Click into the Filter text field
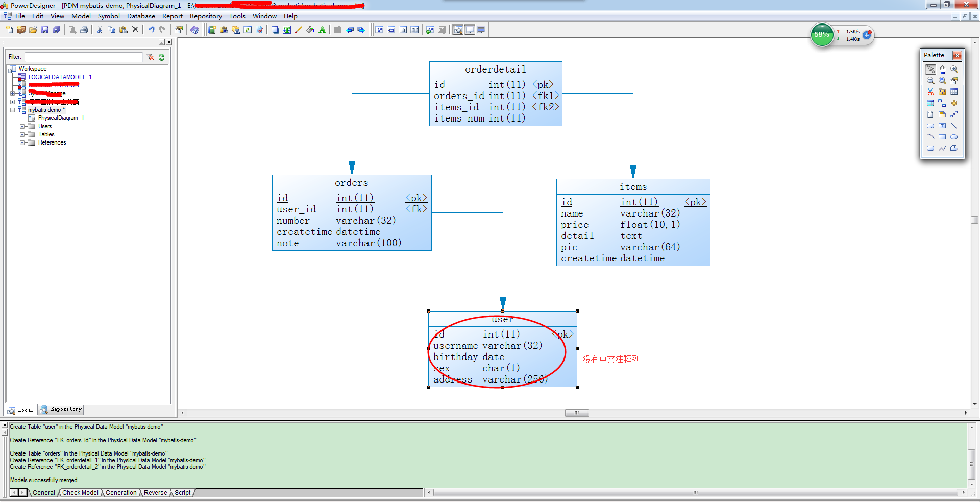The height and width of the screenshot is (502, 980). click(84, 57)
